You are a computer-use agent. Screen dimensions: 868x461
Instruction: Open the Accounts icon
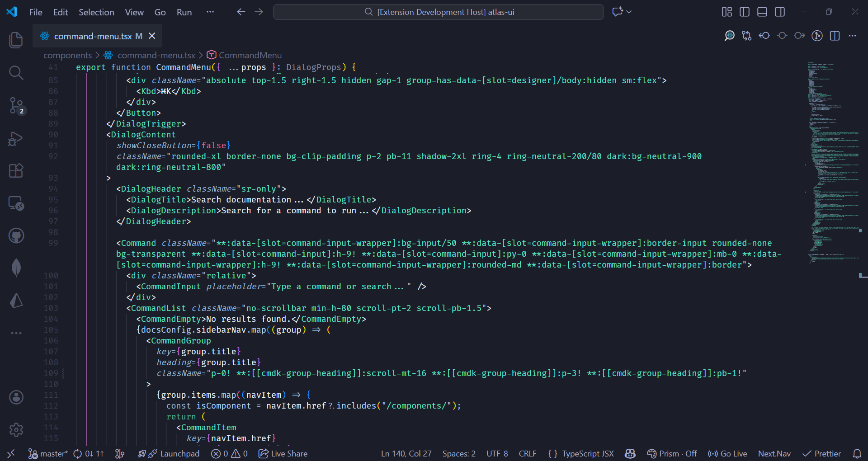[x=16, y=397]
